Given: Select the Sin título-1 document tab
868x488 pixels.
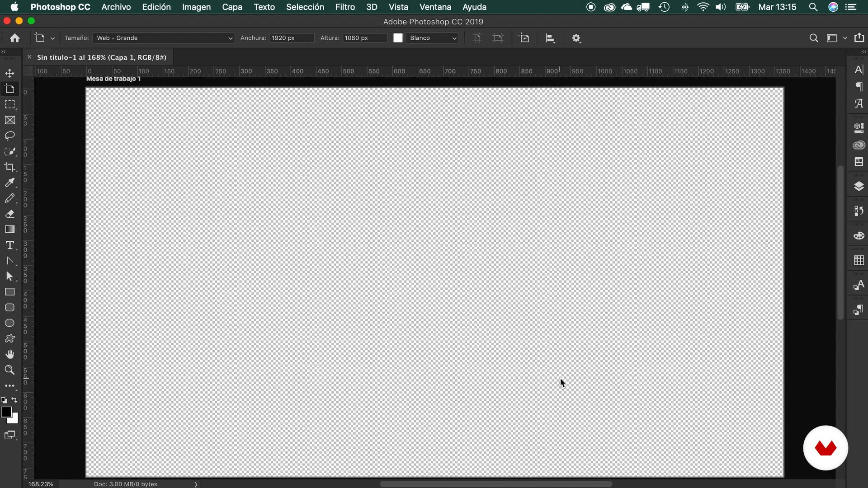Looking at the screenshot, I should [x=102, y=57].
